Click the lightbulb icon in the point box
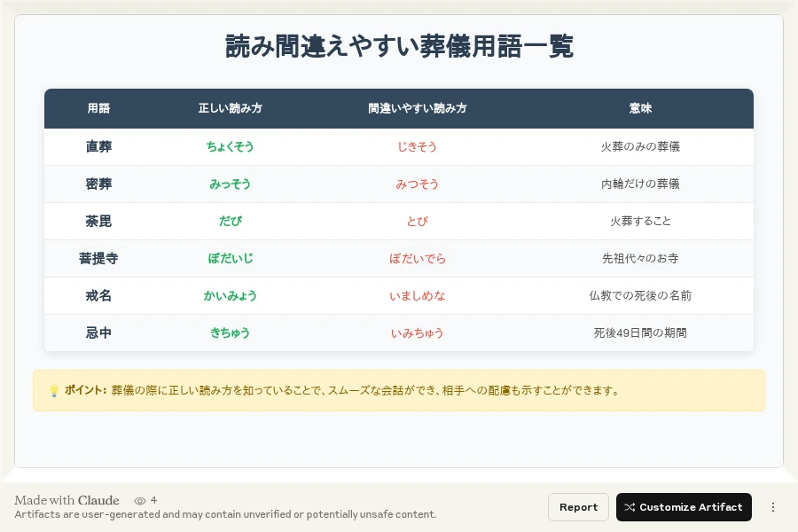This screenshot has width=798, height=532. (x=51, y=390)
